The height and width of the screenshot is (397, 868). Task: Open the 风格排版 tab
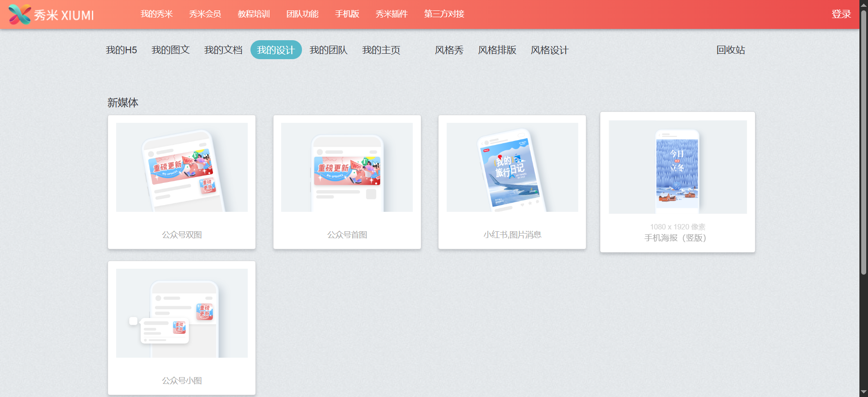(x=497, y=50)
